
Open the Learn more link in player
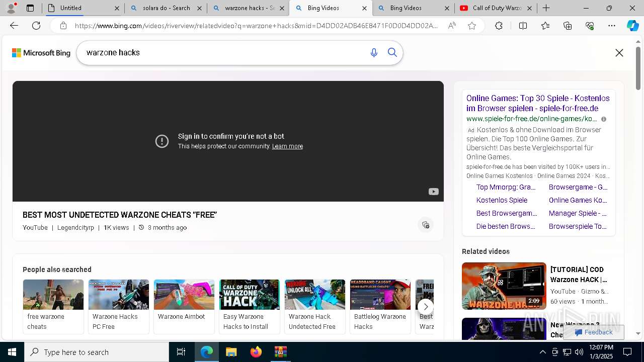(287, 146)
